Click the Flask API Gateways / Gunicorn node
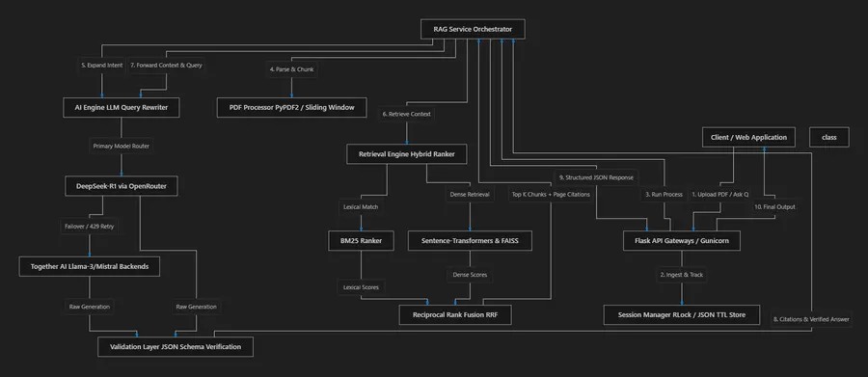This screenshot has width=868, height=377. coord(682,241)
